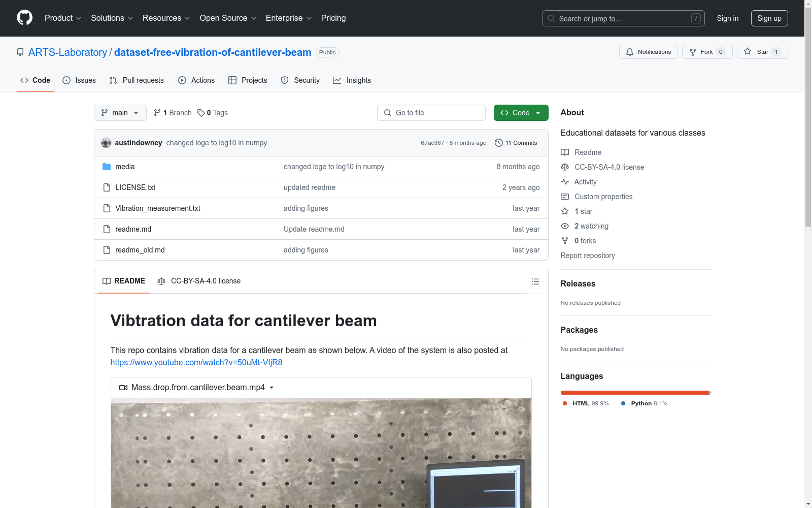812x508 pixels.
Task: Open the 'updated readme' commit message
Action: 310,187
